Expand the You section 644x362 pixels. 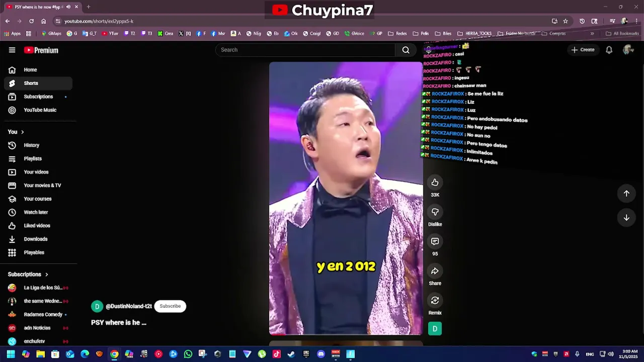click(x=16, y=132)
